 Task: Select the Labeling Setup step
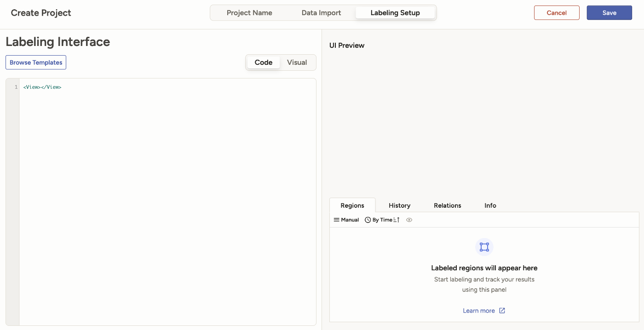pyautogui.click(x=395, y=13)
